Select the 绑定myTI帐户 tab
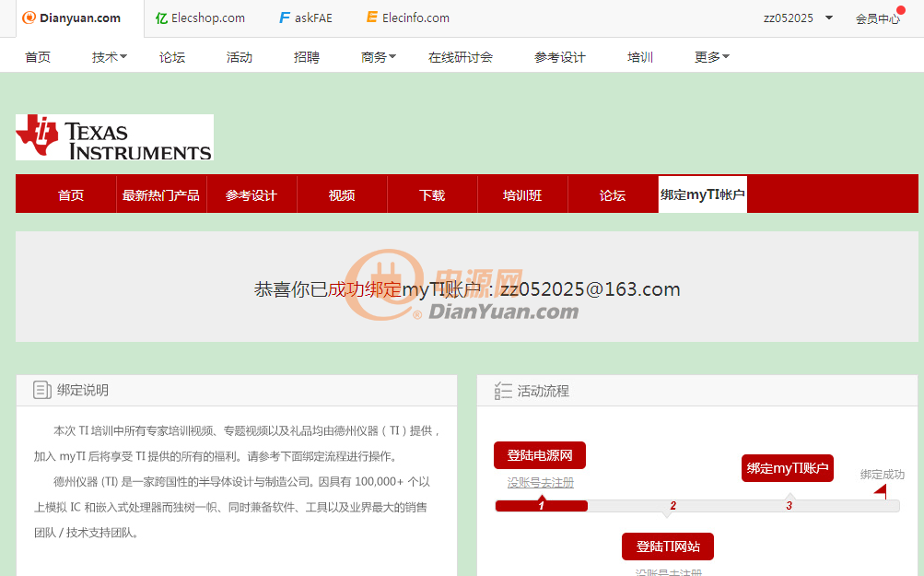The width and height of the screenshot is (924, 576). point(702,194)
